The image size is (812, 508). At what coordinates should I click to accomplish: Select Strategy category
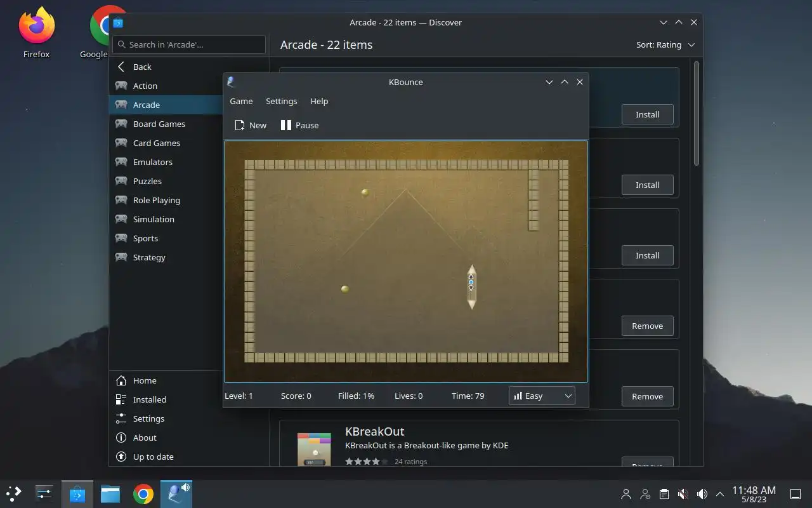[x=167, y=257]
